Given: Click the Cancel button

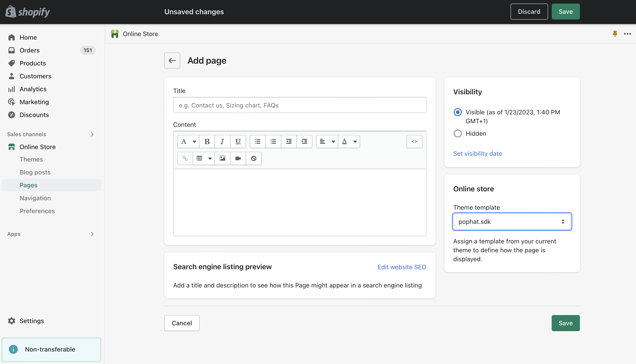Looking at the screenshot, I should point(182,323).
